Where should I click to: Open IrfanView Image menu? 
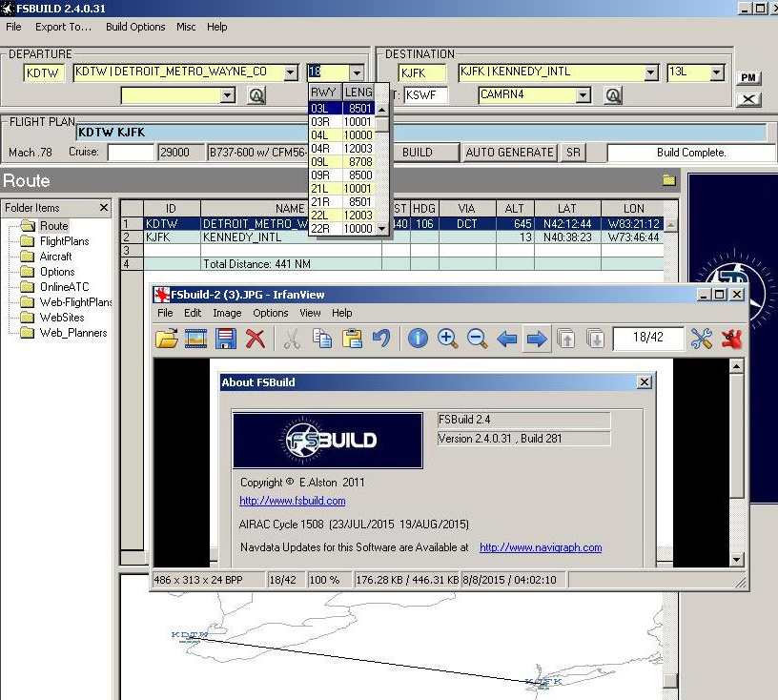click(227, 313)
